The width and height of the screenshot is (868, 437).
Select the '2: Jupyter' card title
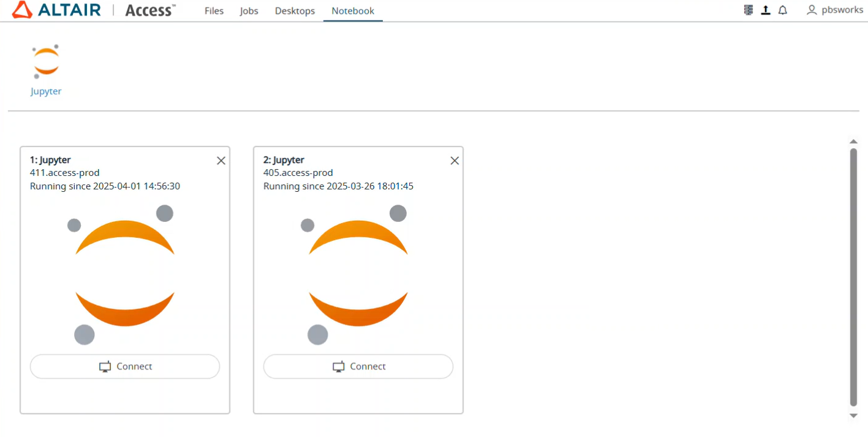point(284,160)
